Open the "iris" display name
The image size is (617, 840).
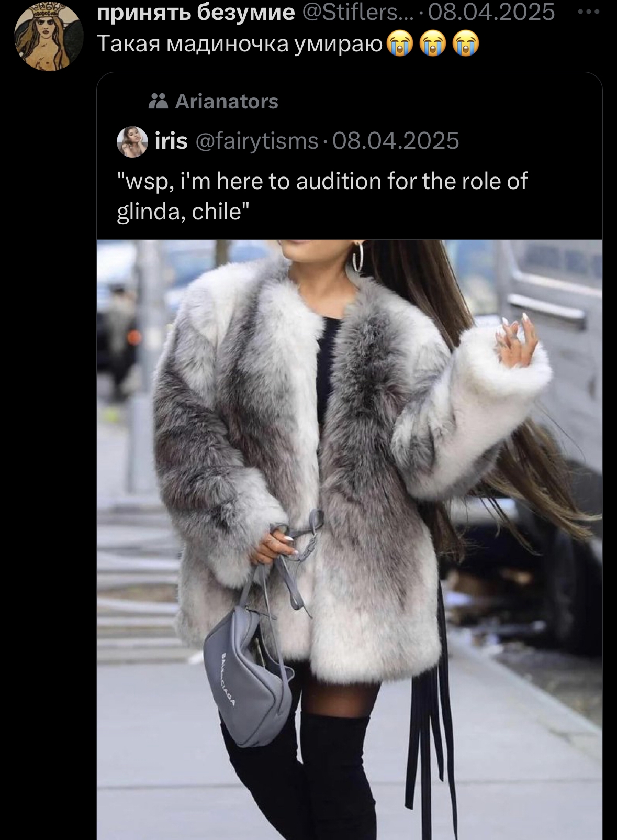click(x=171, y=141)
